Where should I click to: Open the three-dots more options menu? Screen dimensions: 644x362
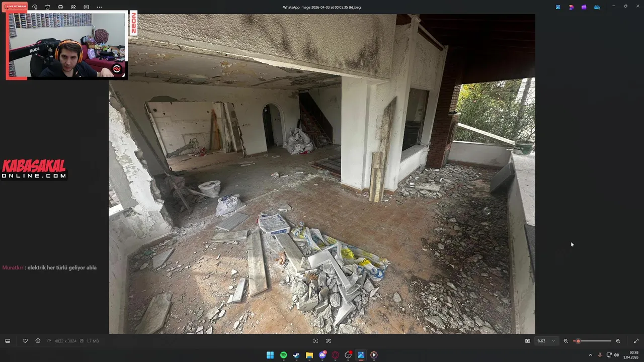pos(99,7)
